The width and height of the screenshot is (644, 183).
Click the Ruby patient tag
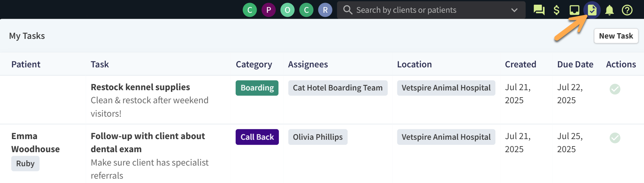click(25, 164)
